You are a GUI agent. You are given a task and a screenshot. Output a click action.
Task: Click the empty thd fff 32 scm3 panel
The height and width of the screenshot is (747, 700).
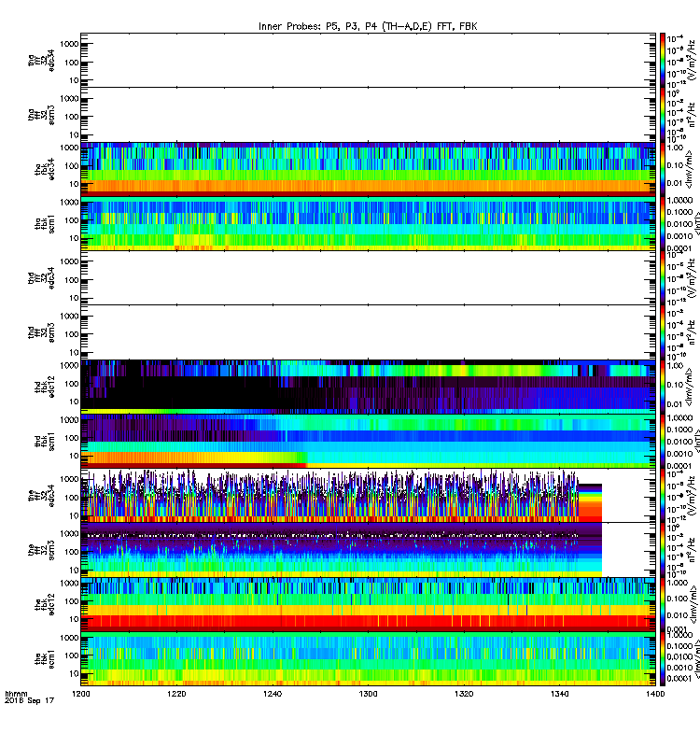point(368,332)
